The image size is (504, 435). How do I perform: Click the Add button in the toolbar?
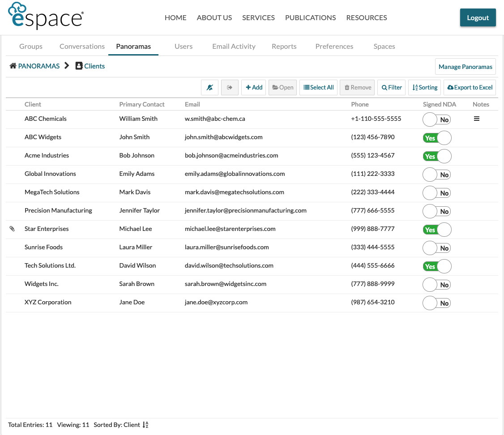pos(254,87)
